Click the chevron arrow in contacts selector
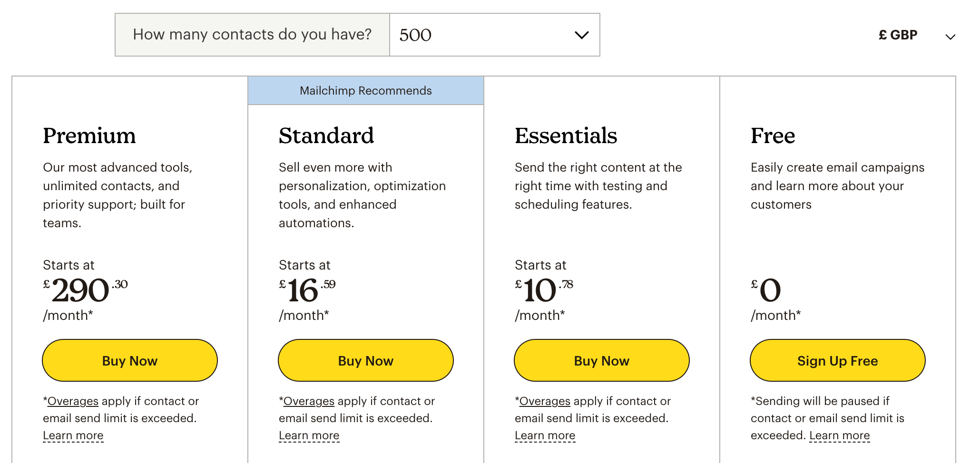 [581, 35]
